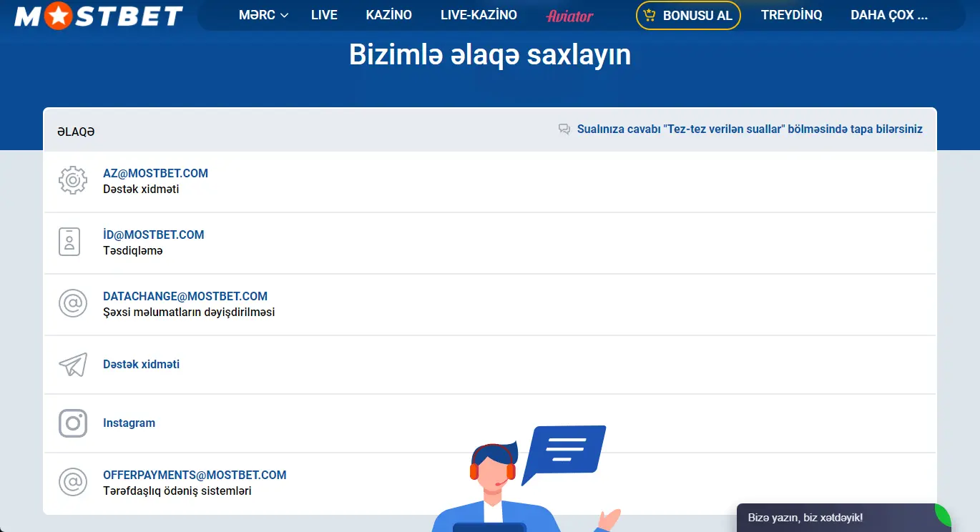Screen dimensions: 980x532
Task: Click the Mostbet logo
Action: click(99, 15)
